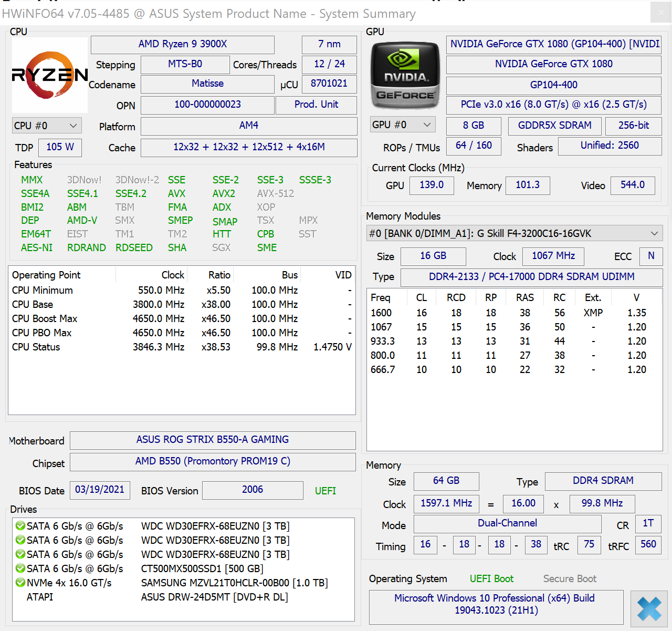
Task: Click the ROPs / TMUs value 64 / 160
Action: click(474, 146)
